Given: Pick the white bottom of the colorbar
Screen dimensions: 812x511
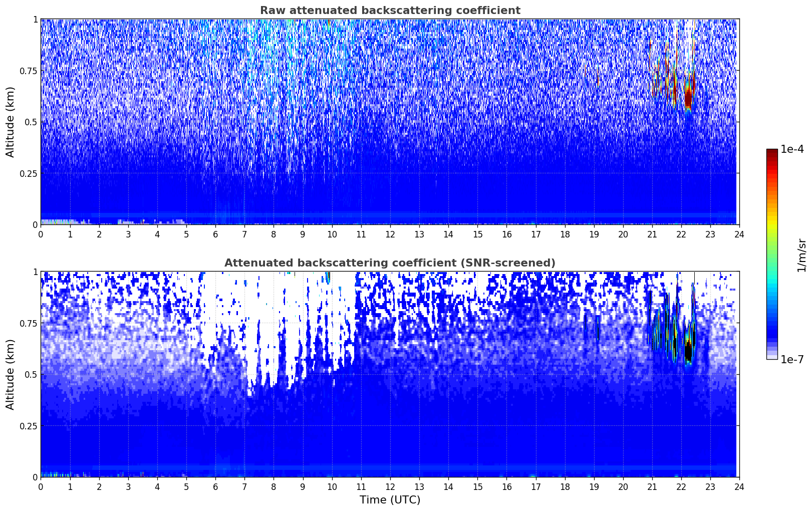Looking at the screenshot, I should [772, 357].
